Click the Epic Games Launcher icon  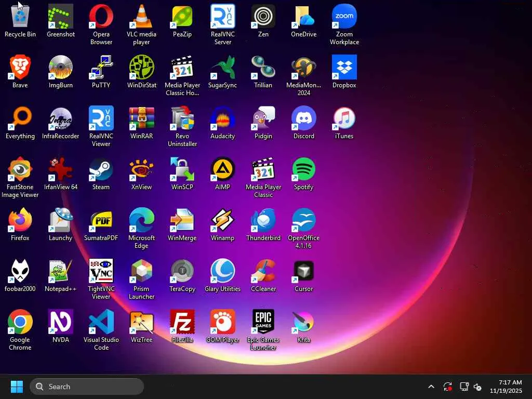(263, 323)
